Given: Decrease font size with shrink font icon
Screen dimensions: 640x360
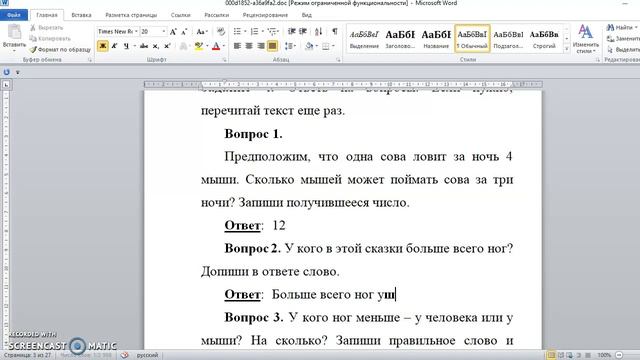Looking at the screenshot, I should (x=184, y=31).
